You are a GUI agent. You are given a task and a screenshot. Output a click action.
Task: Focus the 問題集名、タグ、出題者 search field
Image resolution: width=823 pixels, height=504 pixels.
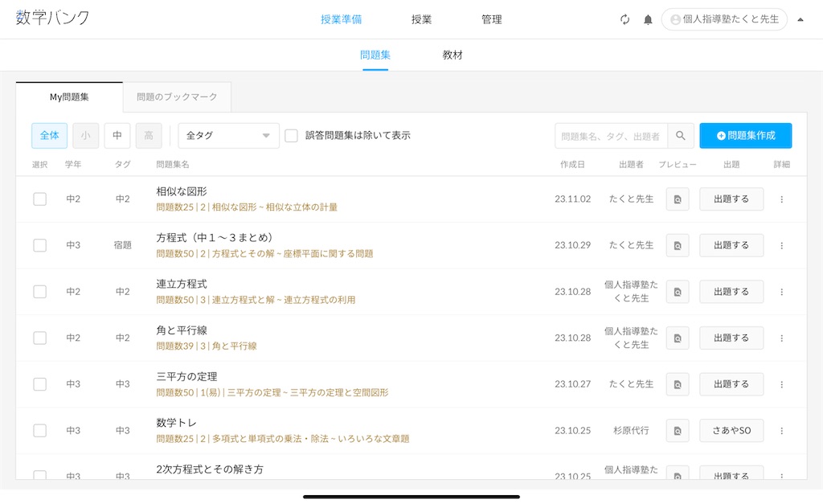tap(611, 136)
